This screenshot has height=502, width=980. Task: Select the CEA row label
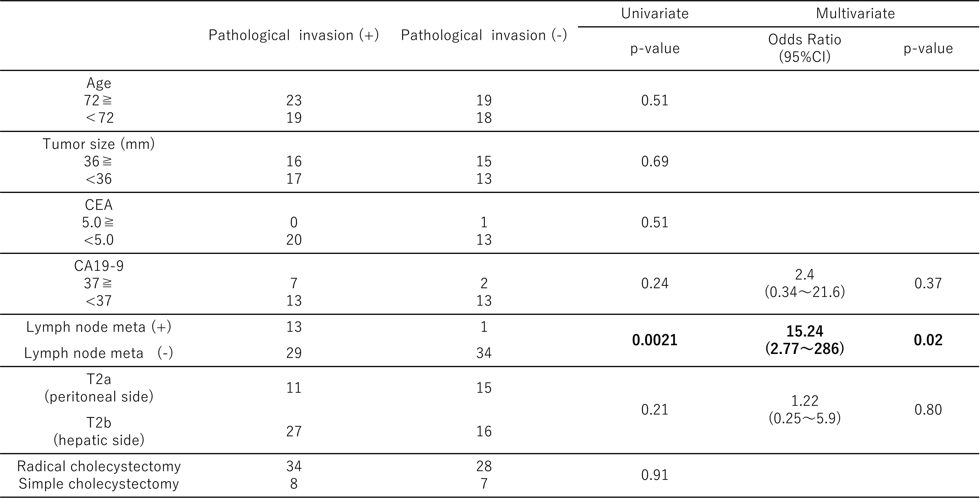click(99, 205)
